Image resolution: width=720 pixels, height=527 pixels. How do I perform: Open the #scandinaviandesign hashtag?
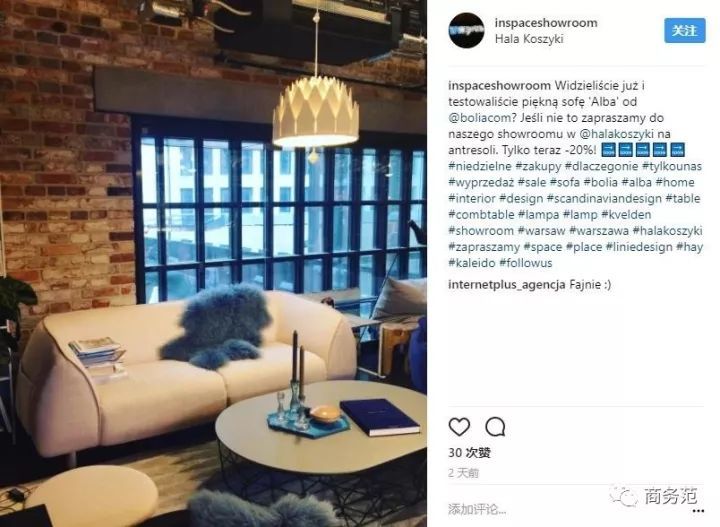(604, 198)
